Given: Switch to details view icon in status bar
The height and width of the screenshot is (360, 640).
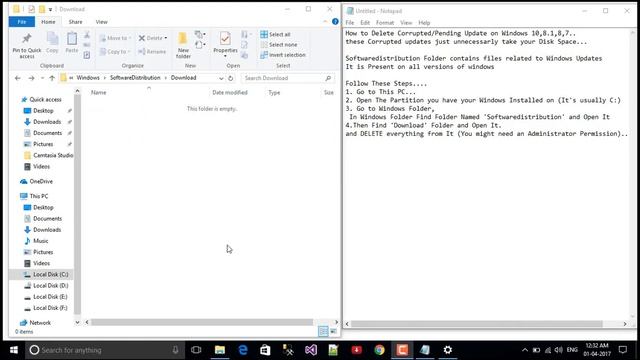Looking at the screenshot, I should click(x=323, y=331).
